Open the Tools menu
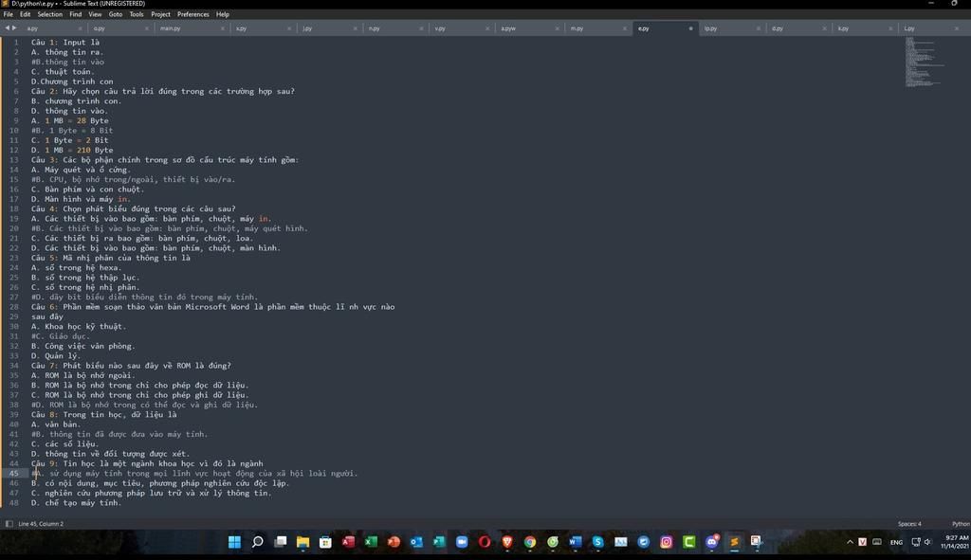 pos(137,14)
